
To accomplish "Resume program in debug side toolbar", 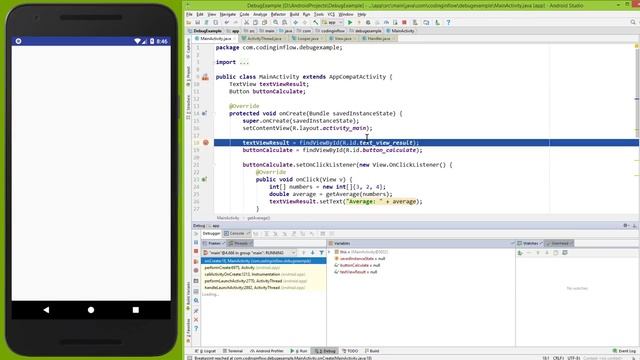I will pyautogui.click(x=196, y=234).
